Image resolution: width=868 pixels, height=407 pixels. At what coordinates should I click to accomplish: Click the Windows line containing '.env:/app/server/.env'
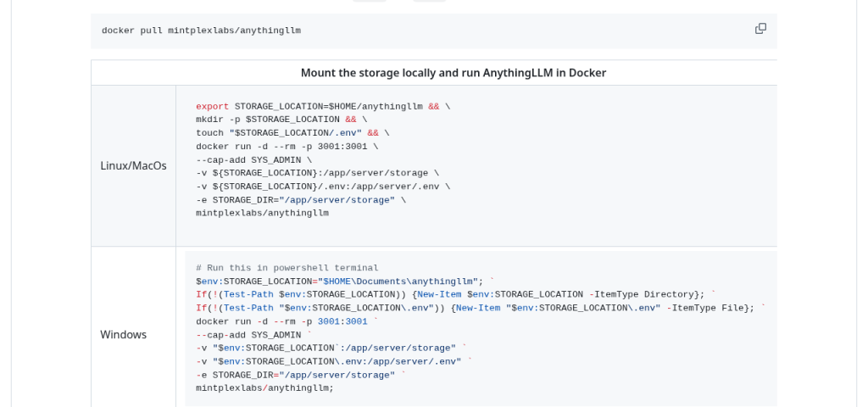[334, 361]
